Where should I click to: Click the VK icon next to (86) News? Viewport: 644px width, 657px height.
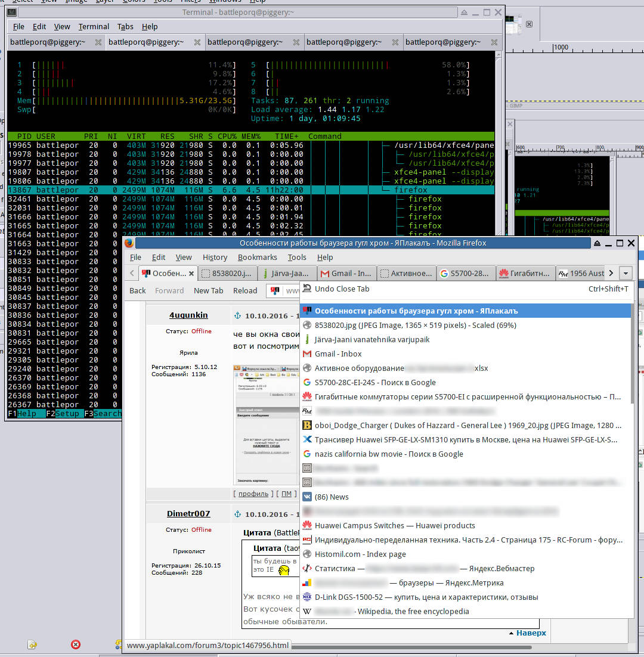[307, 497]
